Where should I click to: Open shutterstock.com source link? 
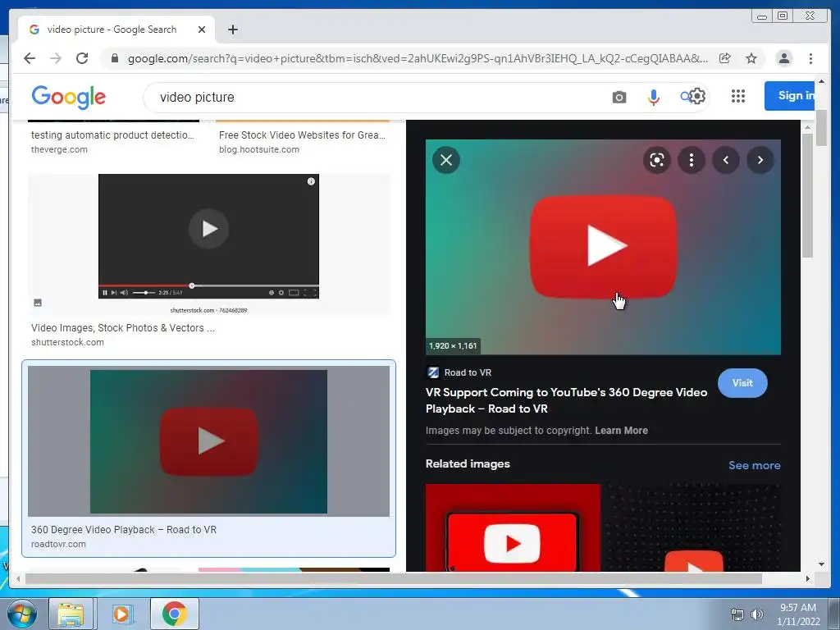[x=67, y=342]
